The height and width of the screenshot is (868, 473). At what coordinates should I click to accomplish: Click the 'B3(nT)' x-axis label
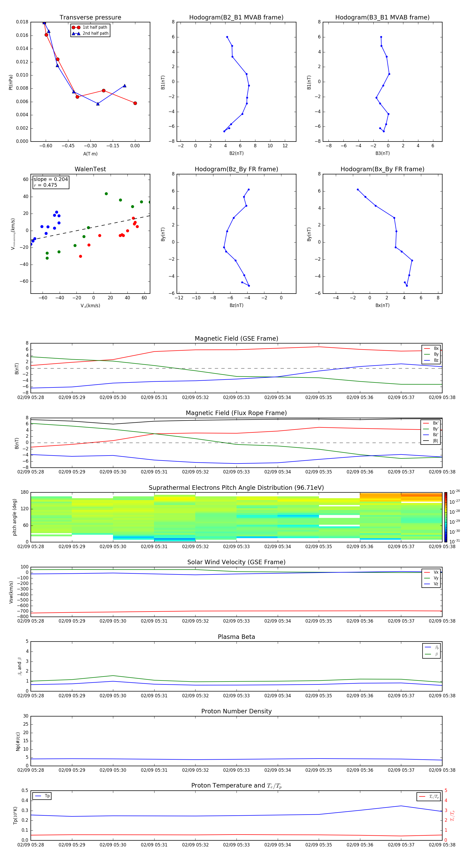[x=382, y=153]
